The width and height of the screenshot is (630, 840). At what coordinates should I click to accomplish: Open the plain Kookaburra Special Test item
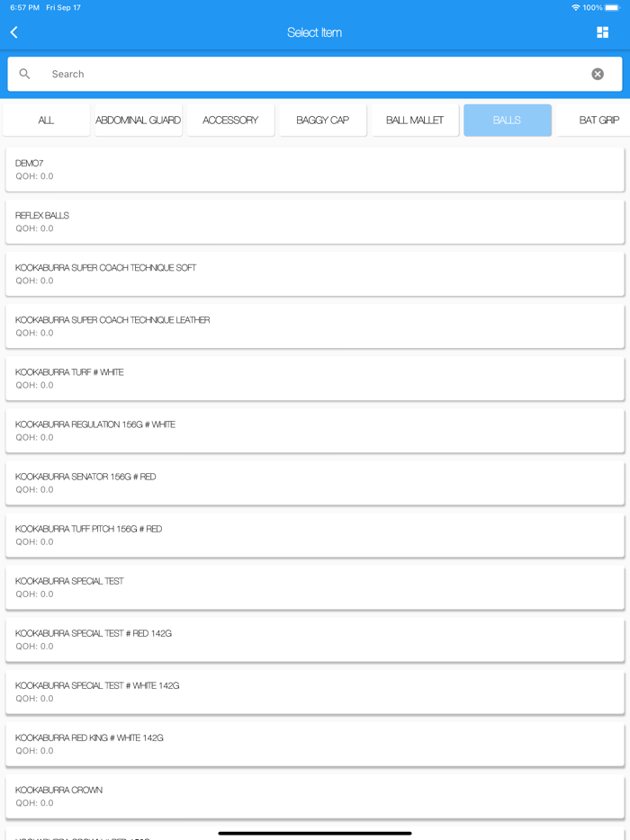pos(315,587)
